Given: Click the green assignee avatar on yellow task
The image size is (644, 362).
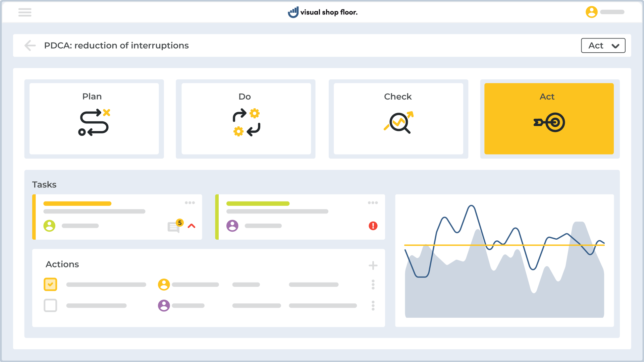Looking at the screenshot, I should pos(49,226).
